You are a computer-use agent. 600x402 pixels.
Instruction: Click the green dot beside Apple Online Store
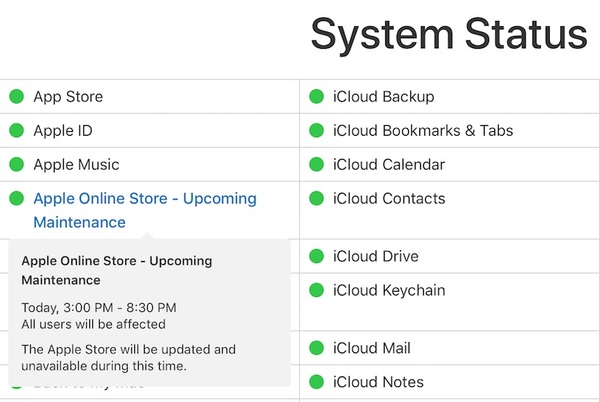tap(16, 198)
